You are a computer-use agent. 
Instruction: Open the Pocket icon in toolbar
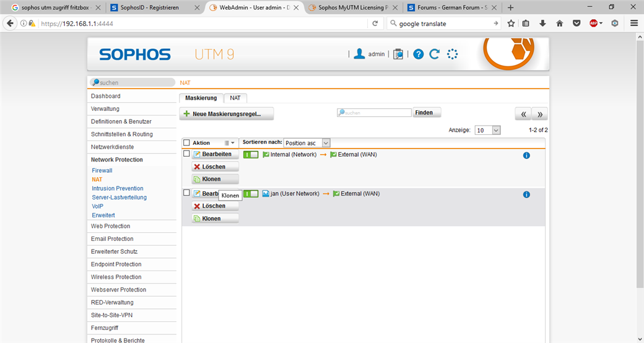[577, 24]
